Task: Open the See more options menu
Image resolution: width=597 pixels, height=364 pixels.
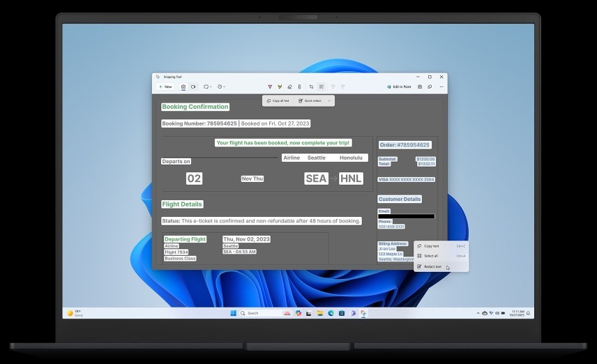Action: pyautogui.click(x=441, y=86)
